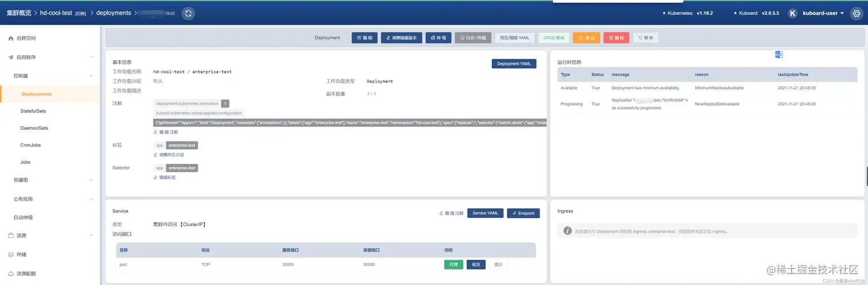
Task: Click the 切换 switch link
Action: [80, 13]
